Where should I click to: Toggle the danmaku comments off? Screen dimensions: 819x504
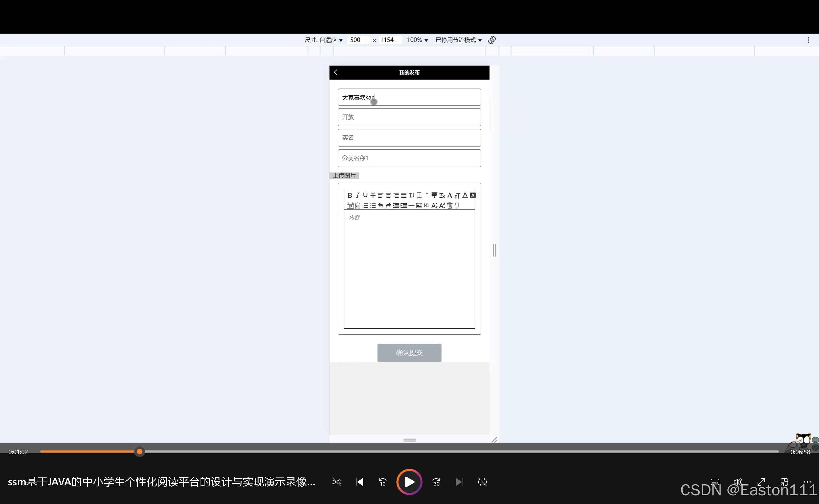pos(482,482)
